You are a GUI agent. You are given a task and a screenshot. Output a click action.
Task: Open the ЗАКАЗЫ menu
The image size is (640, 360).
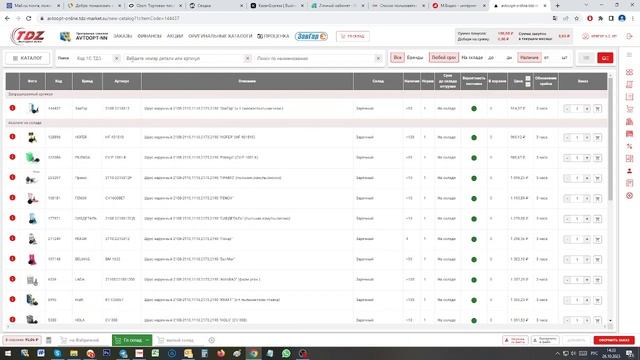pyautogui.click(x=122, y=36)
